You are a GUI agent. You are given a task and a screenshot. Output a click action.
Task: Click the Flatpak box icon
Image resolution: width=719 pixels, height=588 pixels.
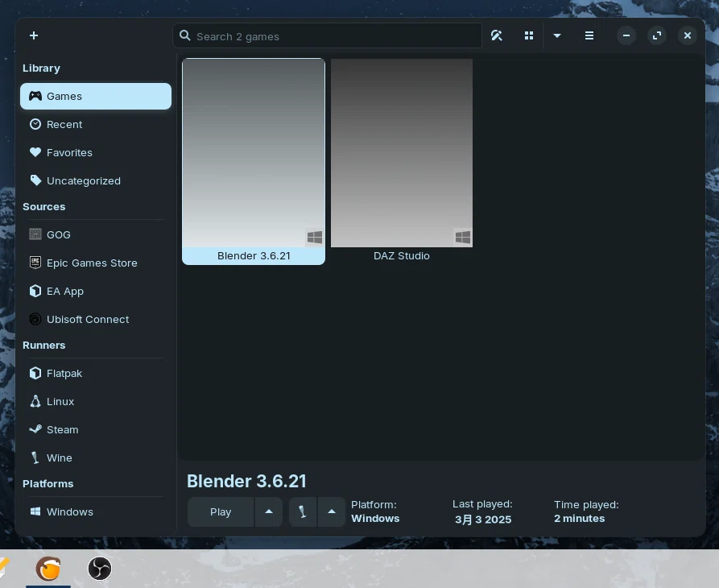35,373
